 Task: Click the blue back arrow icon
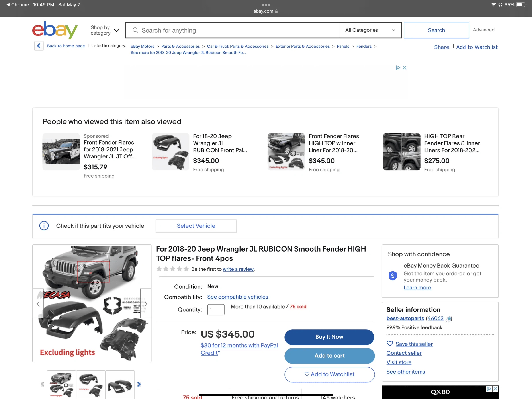39,46
